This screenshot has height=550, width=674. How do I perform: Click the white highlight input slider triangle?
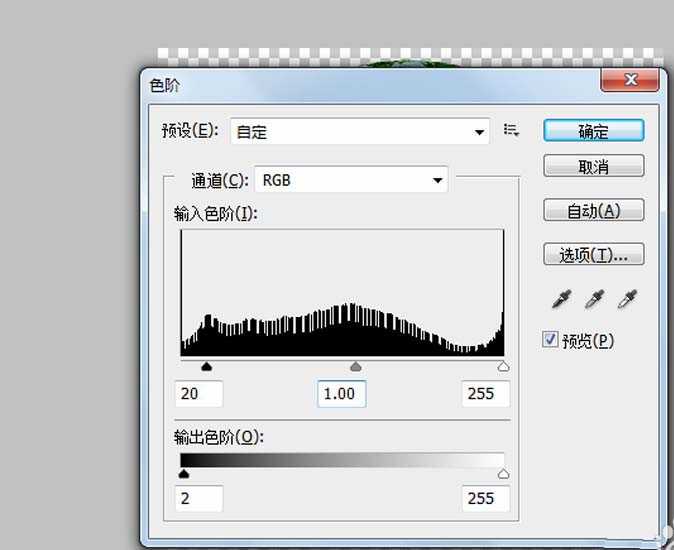pyautogui.click(x=503, y=367)
